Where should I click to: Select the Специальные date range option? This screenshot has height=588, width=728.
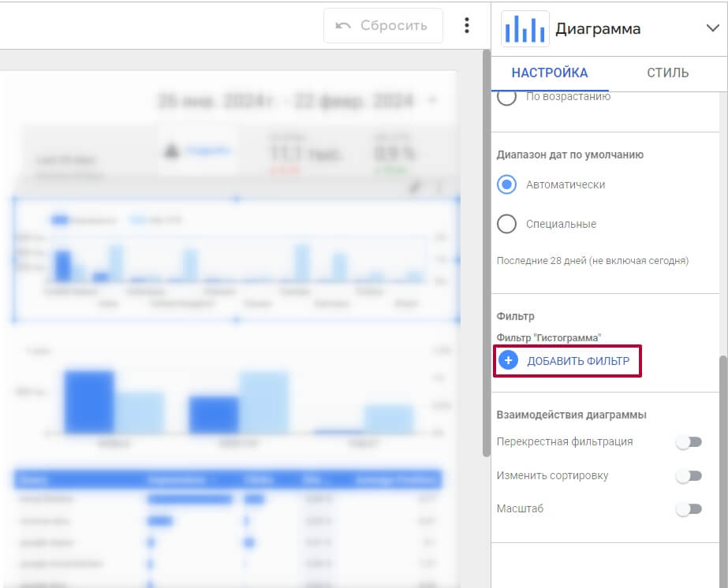coord(506,224)
